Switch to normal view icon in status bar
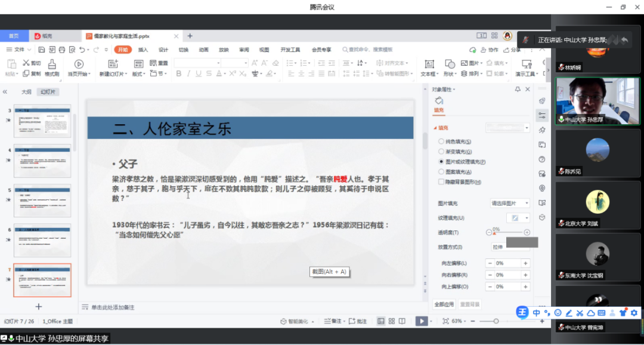Viewport: 644px width, 345px height. tap(381, 321)
